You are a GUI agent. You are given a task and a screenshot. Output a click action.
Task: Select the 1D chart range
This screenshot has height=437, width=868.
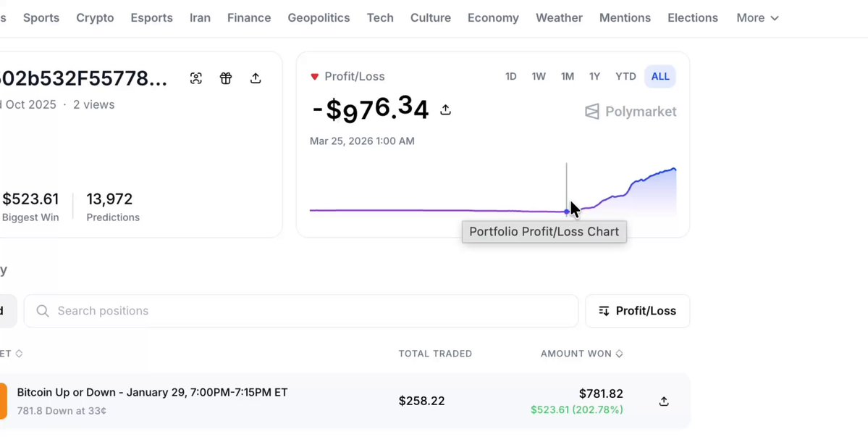pos(510,76)
